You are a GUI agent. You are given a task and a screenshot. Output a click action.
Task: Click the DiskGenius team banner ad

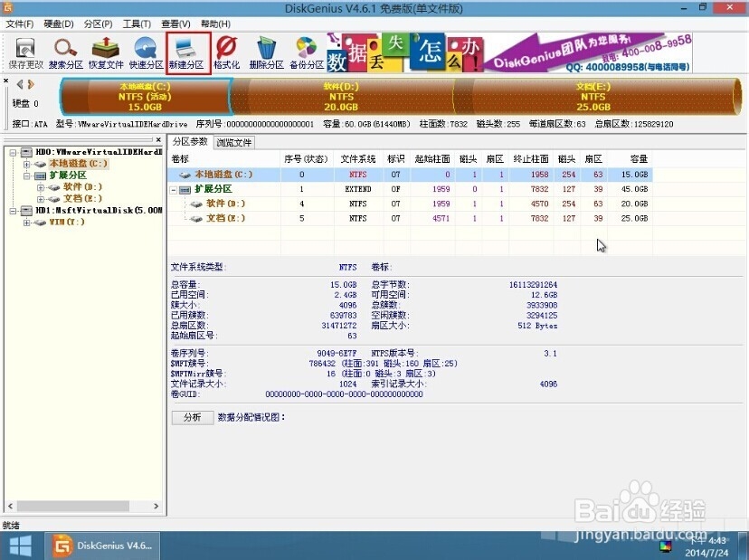coord(589,52)
